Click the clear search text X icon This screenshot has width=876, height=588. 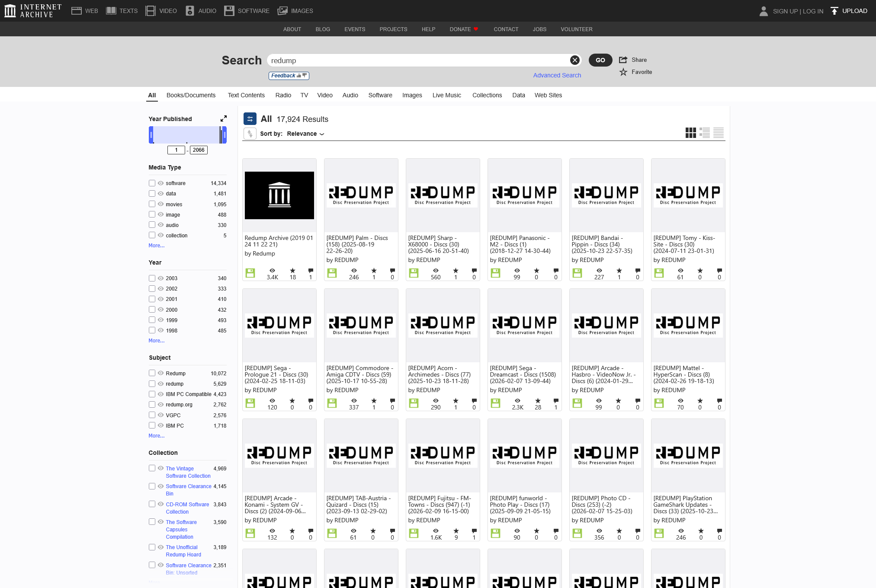coord(574,60)
